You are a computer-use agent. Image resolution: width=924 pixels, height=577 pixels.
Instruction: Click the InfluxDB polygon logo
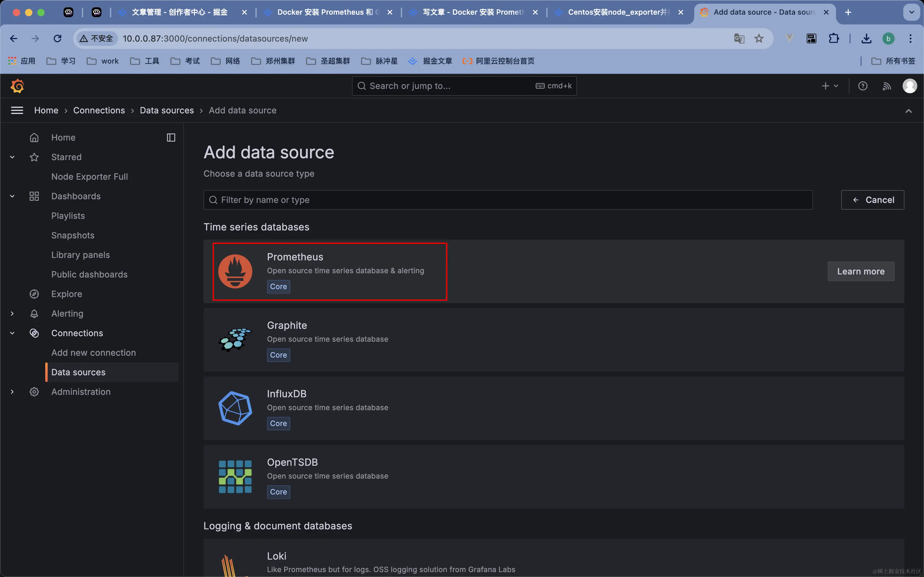pos(235,408)
